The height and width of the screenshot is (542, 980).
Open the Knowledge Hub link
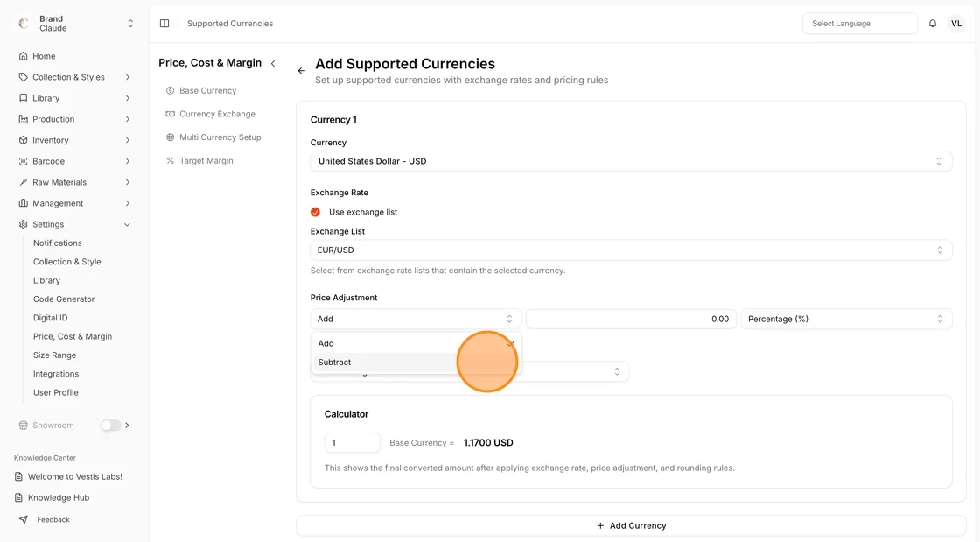pos(59,498)
